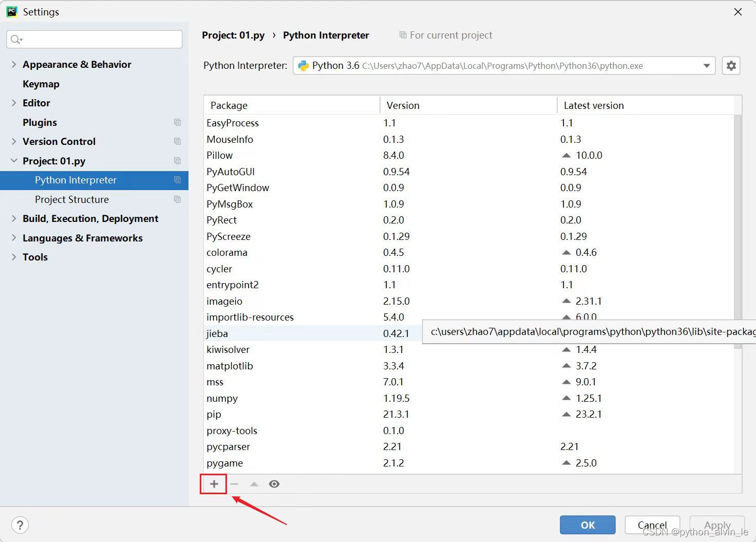Click the project-level icon beside Python Interpreter
The width and height of the screenshot is (756, 542).
(x=177, y=180)
